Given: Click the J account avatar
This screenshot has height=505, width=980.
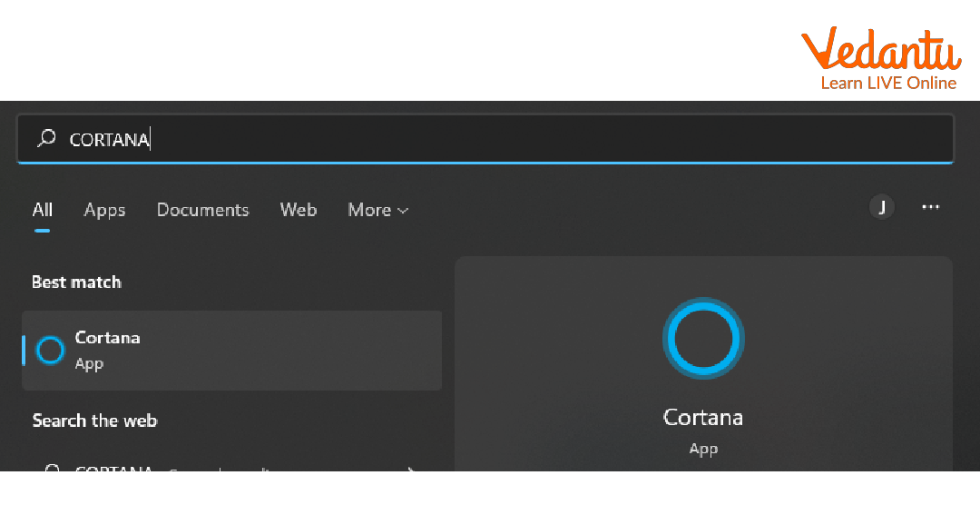Looking at the screenshot, I should click(x=881, y=207).
